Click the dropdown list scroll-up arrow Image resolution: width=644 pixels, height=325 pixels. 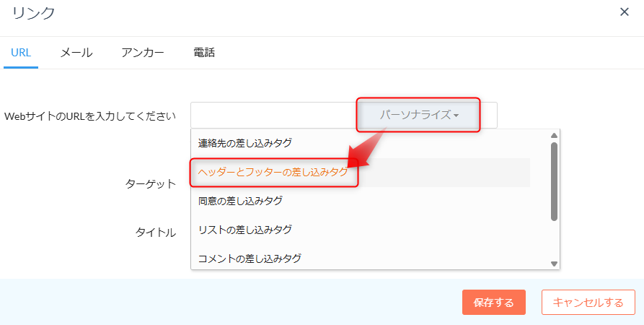click(x=554, y=135)
